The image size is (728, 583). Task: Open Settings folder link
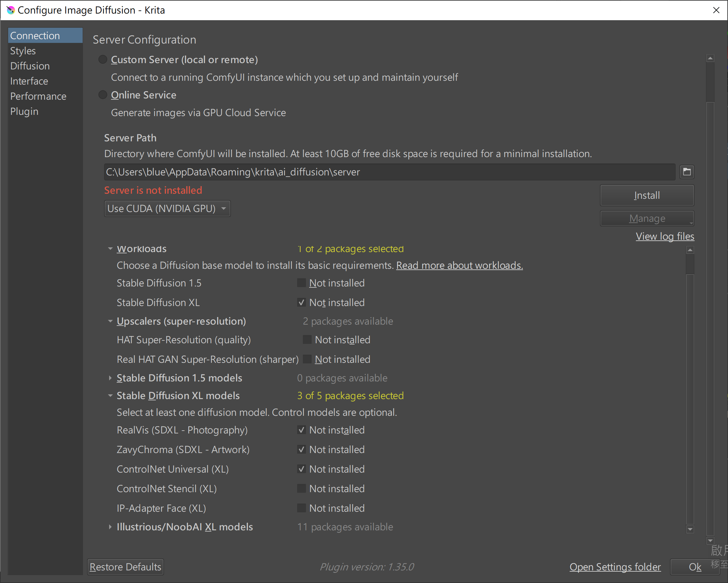coord(615,567)
